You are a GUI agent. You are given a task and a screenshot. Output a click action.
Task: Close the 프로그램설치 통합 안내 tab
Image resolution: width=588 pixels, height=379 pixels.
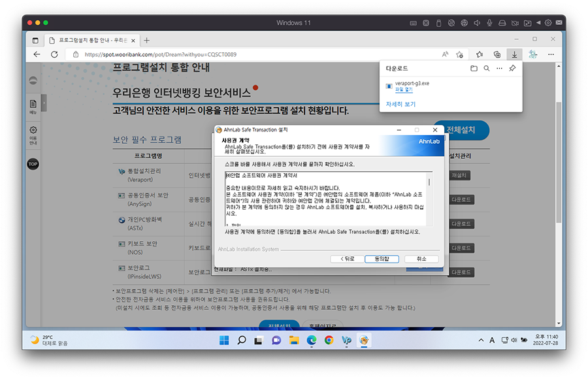coord(133,41)
